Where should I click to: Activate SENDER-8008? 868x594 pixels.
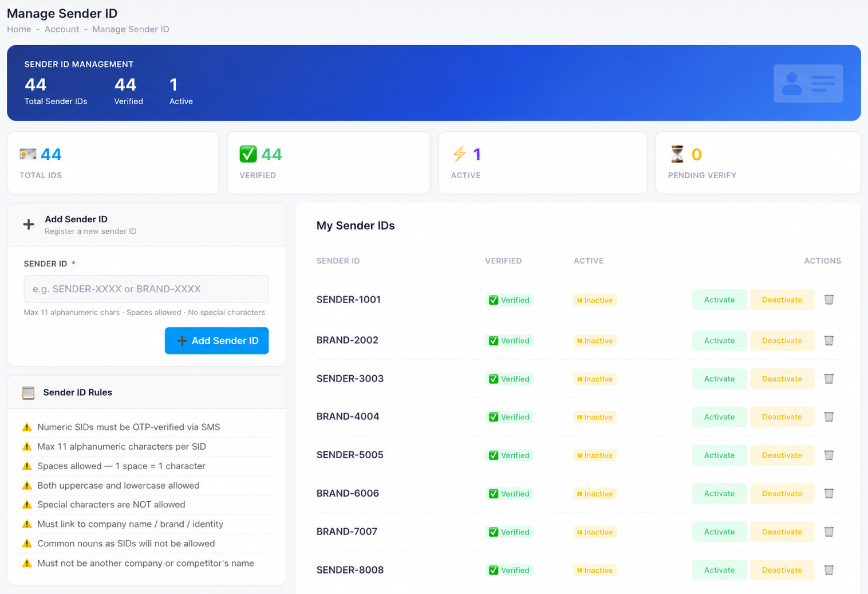(x=719, y=570)
